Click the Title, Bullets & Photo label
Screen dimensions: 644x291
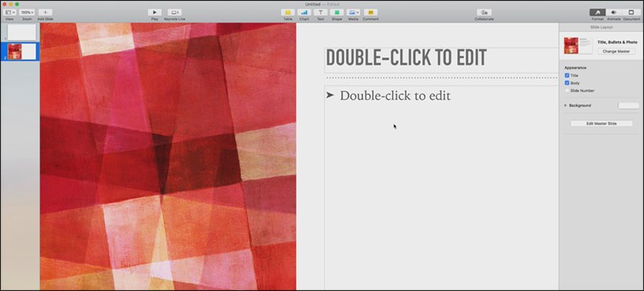coord(617,43)
